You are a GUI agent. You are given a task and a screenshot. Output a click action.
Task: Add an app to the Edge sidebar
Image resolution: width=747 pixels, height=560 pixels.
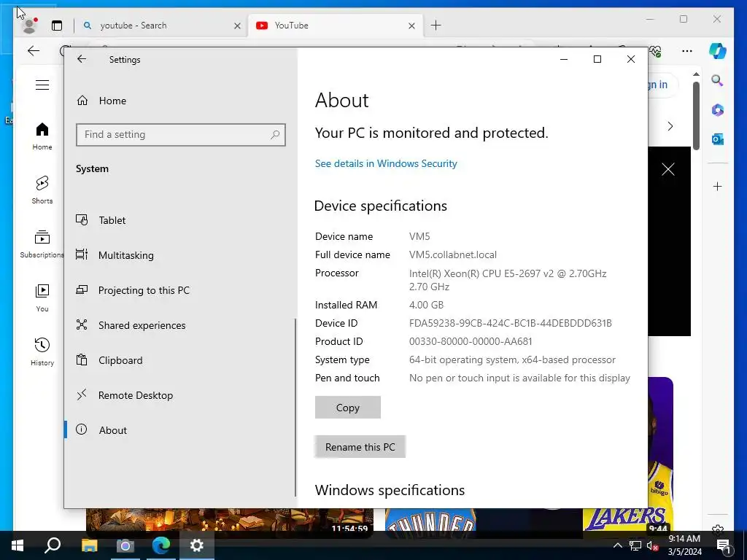coord(718,186)
